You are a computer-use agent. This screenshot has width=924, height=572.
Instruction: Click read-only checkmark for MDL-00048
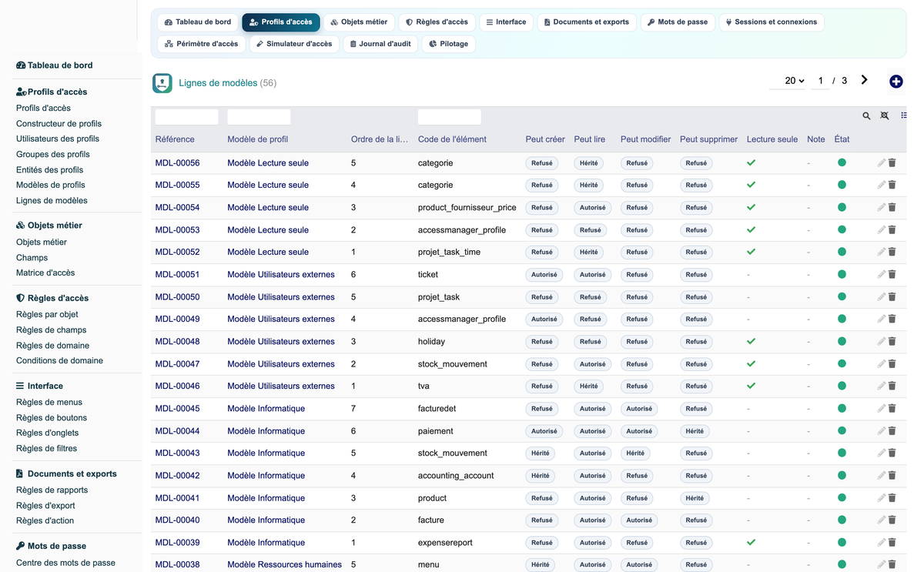pos(752,342)
